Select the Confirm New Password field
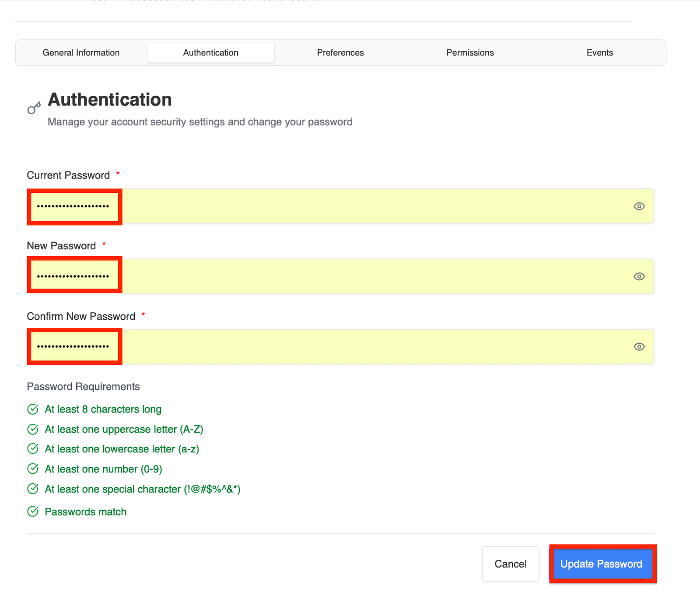The image size is (700, 603). (340, 347)
